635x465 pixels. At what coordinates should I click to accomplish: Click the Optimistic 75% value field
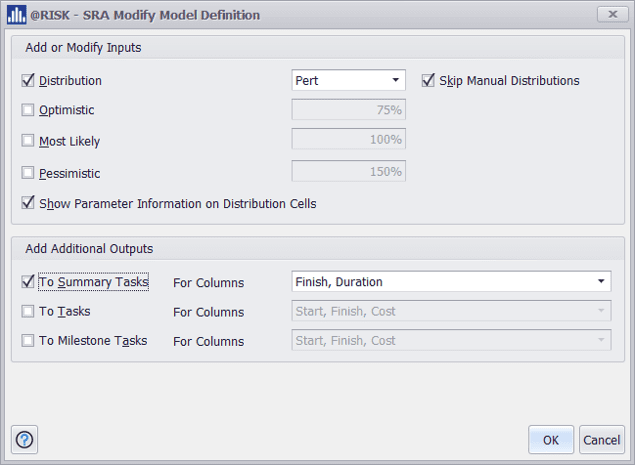tap(348, 110)
